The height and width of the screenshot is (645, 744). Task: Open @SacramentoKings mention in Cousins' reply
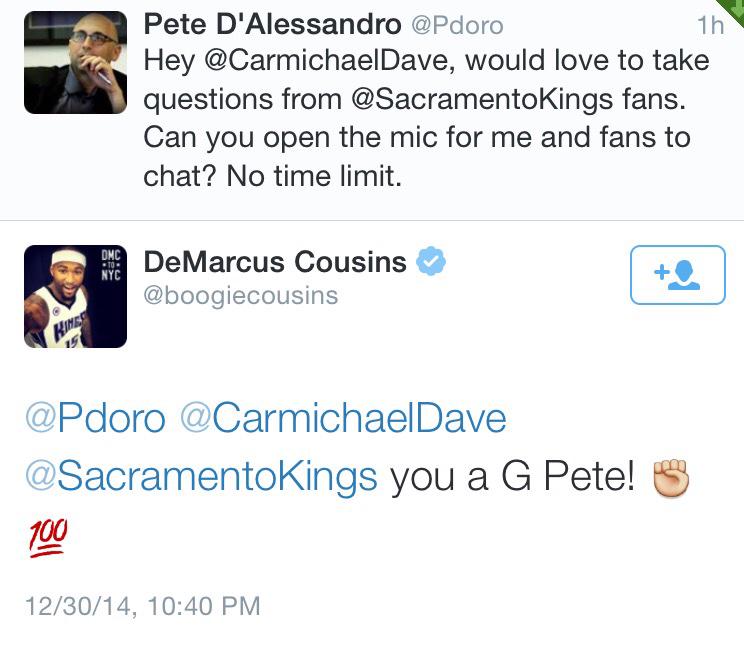202,477
